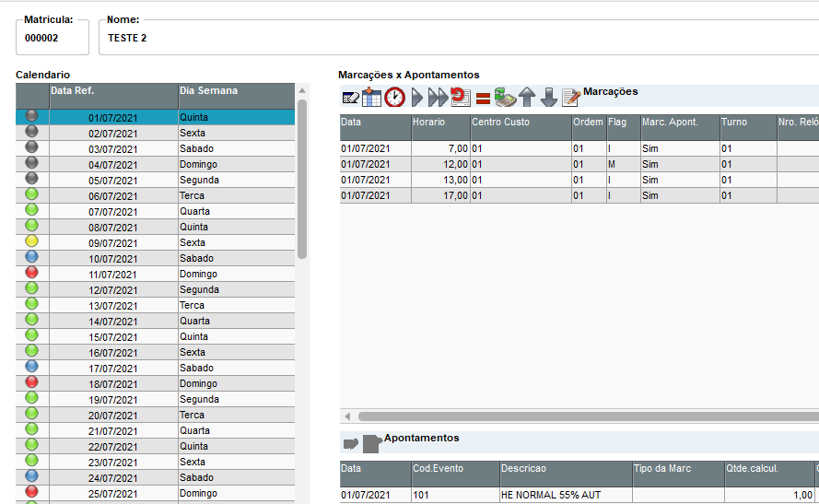Click the Sexta cell for 23/07/2021

point(237,463)
